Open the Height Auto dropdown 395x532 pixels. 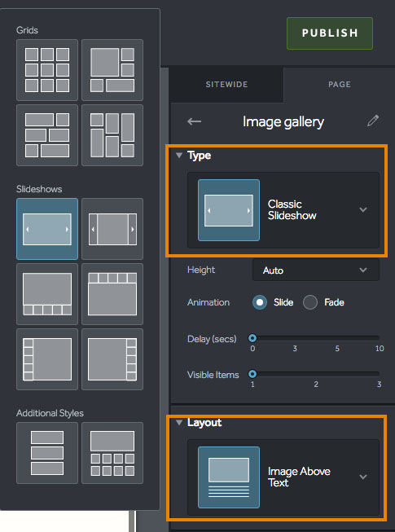click(316, 270)
